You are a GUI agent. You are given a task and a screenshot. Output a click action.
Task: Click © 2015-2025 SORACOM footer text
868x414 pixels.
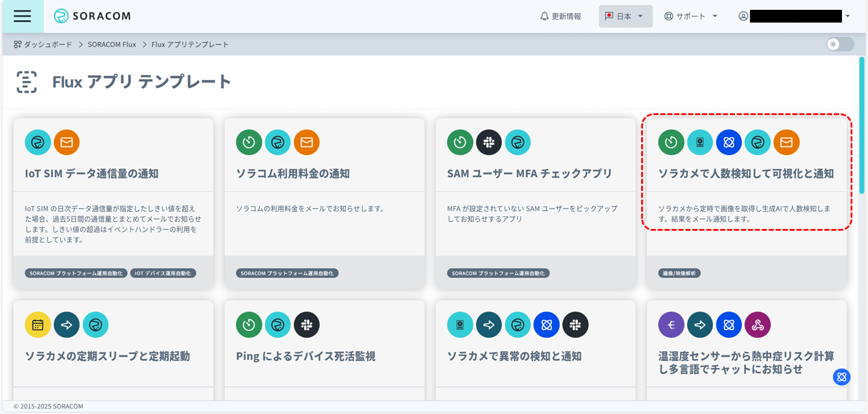pyautogui.click(x=49, y=406)
